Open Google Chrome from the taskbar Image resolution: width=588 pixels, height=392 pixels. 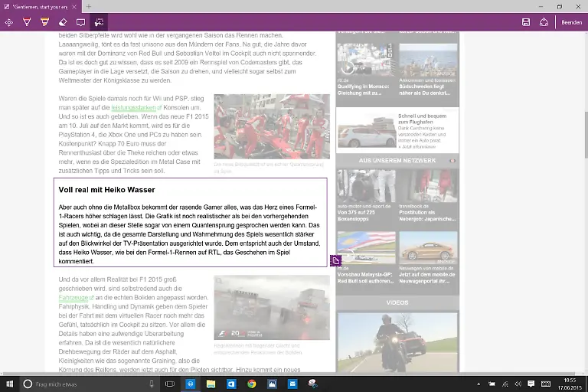(x=251, y=384)
